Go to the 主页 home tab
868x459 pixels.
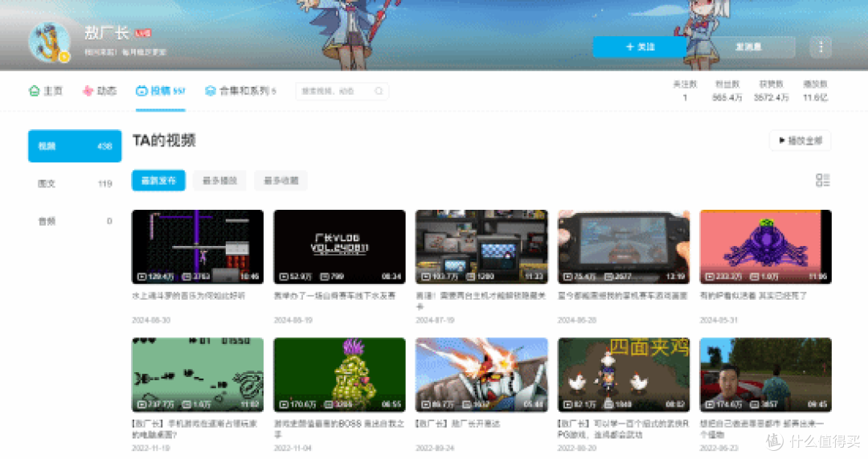(45, 91)
